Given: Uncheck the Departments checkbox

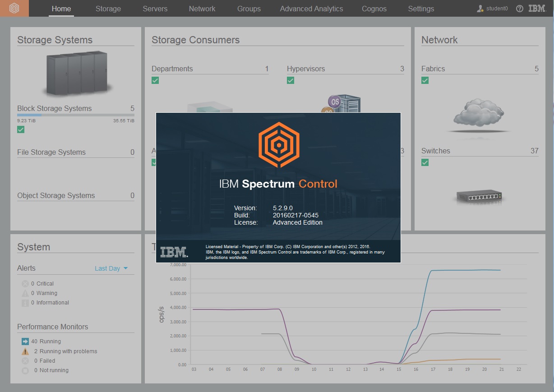Looking at the screenshot, I should point(156,80).
